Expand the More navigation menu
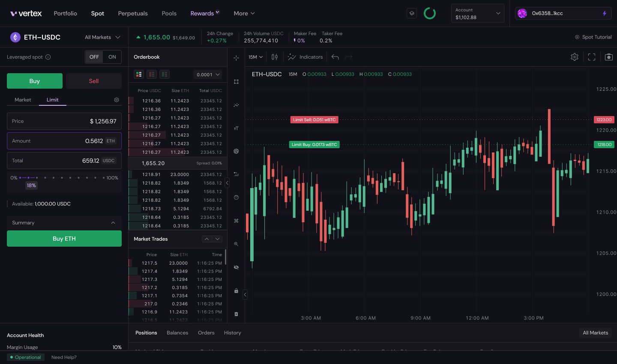 244,13
